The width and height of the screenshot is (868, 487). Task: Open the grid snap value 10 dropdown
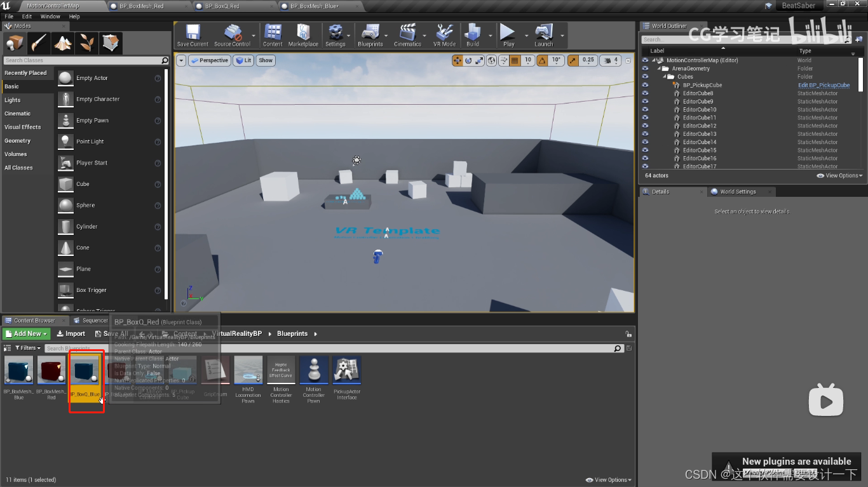point(528,60)
